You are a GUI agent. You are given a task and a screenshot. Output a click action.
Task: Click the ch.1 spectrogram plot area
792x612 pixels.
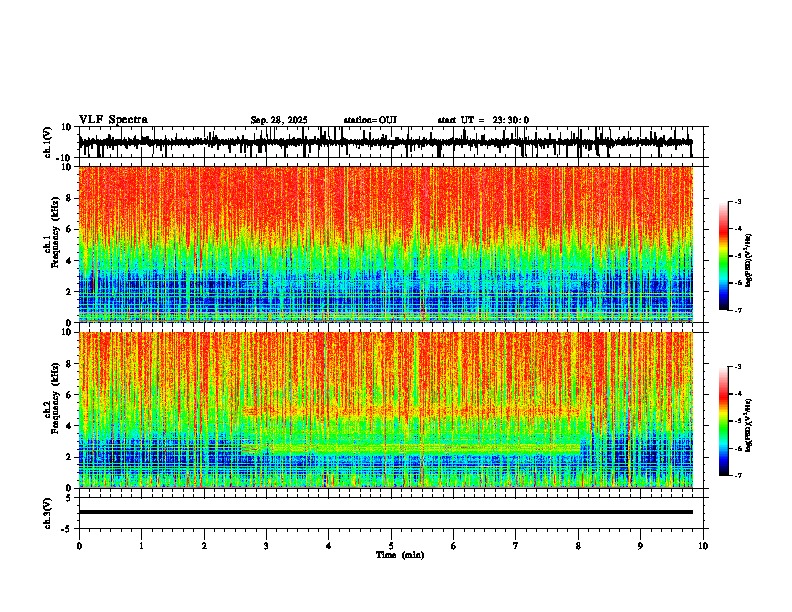click(386, 244)
